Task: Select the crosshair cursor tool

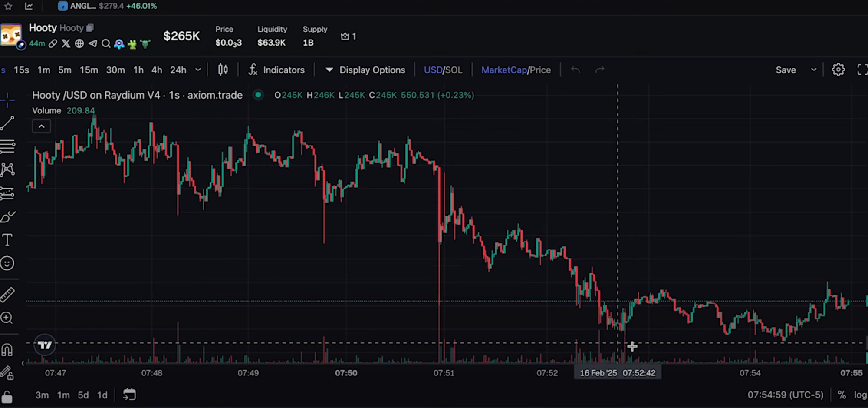Action: pos(8,100)
